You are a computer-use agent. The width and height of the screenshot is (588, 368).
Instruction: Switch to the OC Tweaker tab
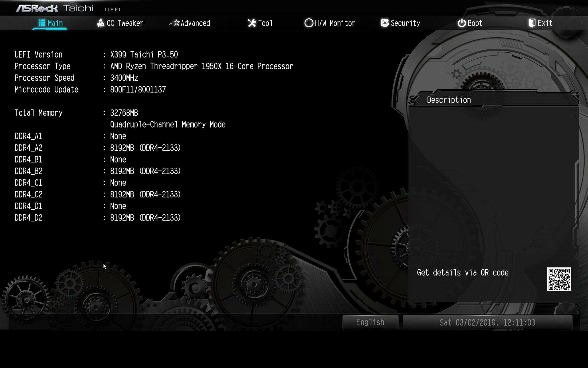point(125,23)
